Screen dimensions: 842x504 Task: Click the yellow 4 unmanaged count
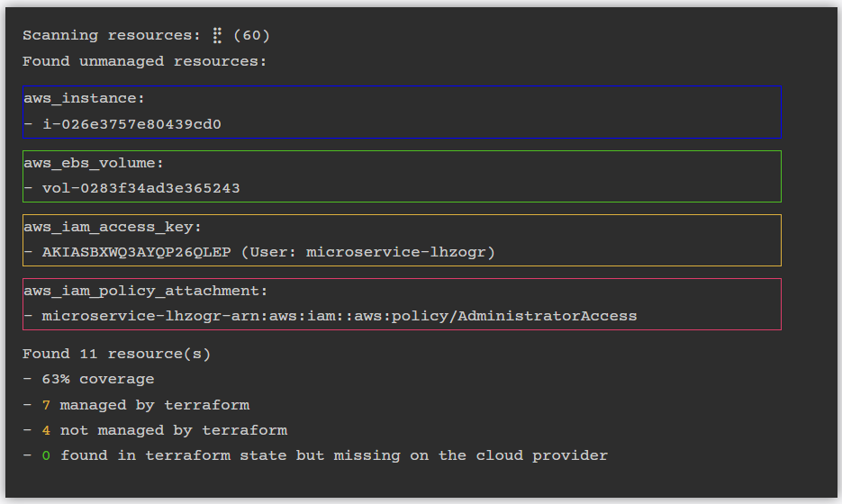(46, 430)
